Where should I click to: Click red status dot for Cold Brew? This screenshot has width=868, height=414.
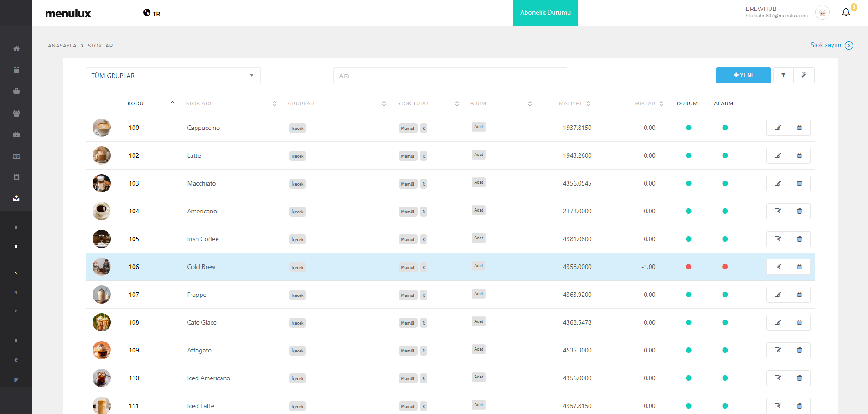[688, 267]
